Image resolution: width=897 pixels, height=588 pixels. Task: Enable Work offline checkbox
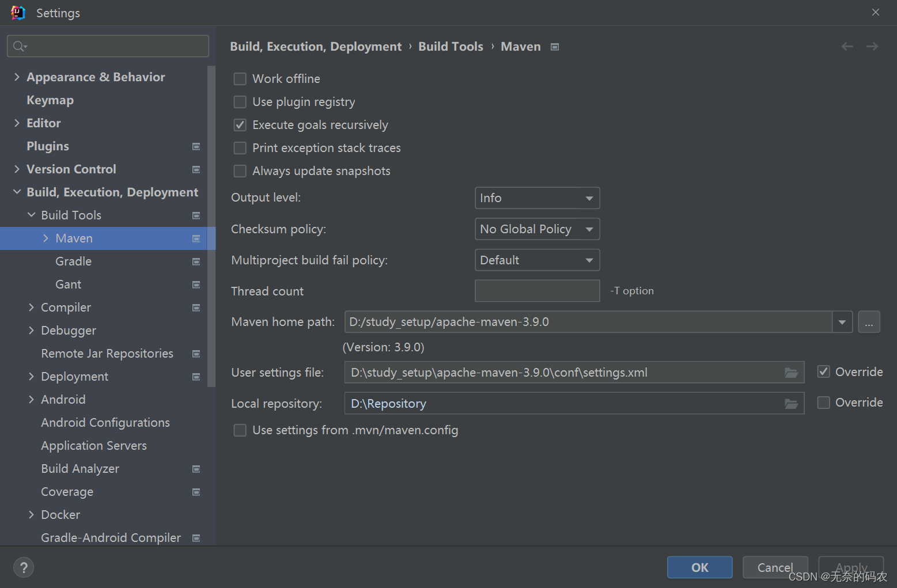tap(240, 79)
